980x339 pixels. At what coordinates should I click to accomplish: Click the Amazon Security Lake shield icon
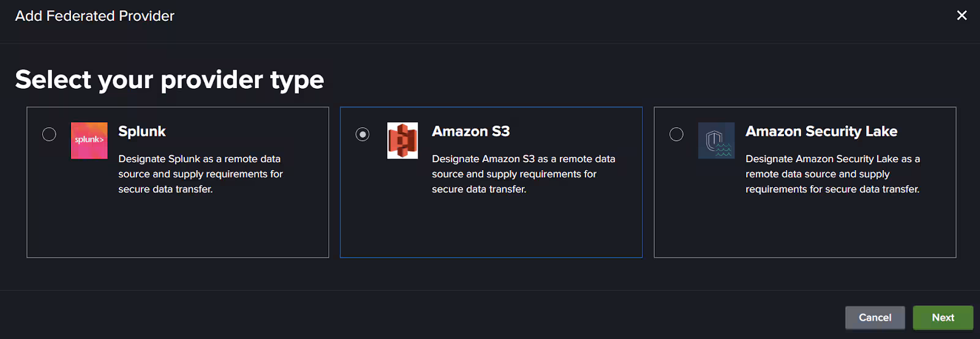coord(716,140)
